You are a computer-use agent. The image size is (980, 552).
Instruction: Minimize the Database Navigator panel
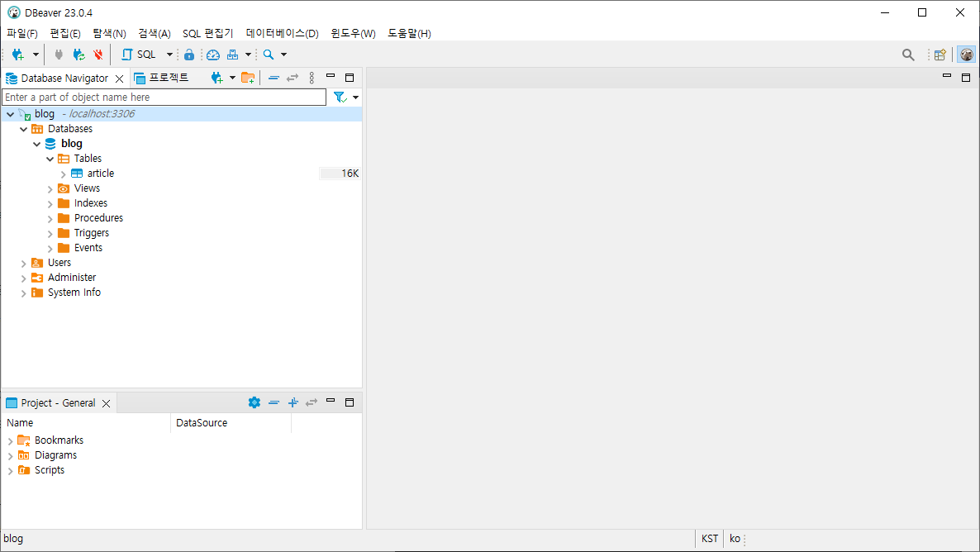pyautogui.click(x=331, y=76)
